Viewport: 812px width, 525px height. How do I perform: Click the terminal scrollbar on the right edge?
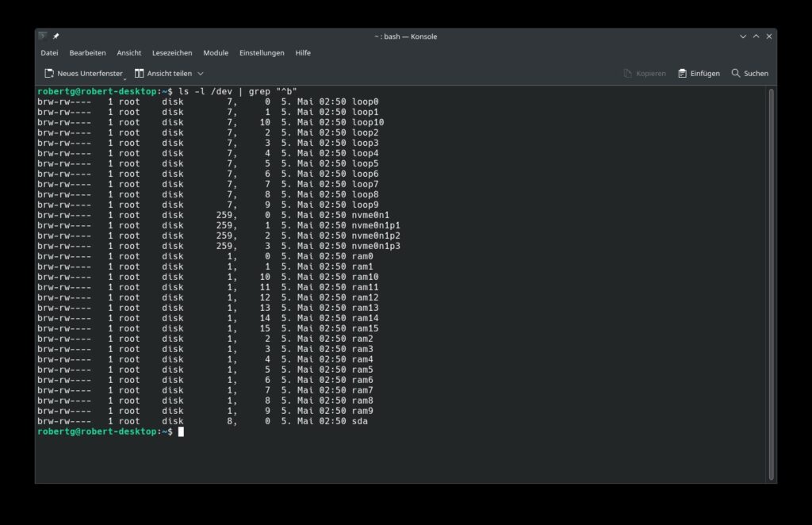pyautogui.click(x=773, y=238)
